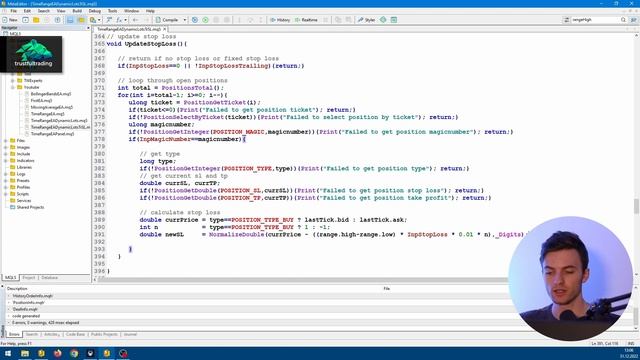Switch to the Database tab in Navigator
Viewport: 640px width, 360px height.
(x=49, y=278)
